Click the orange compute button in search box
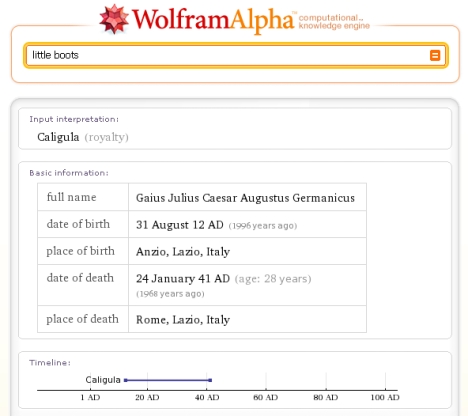Image resolution: width=468 pixels, height=416 pixels. (435, 55)
